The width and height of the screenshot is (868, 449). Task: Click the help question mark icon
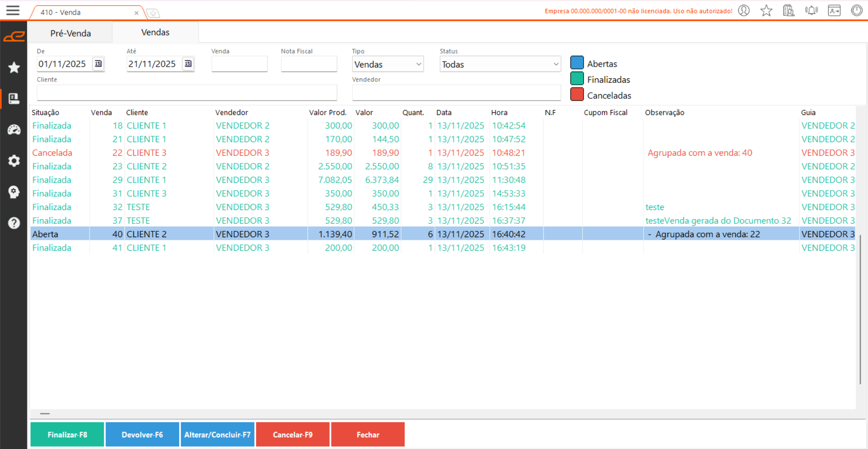coord(14,223)
